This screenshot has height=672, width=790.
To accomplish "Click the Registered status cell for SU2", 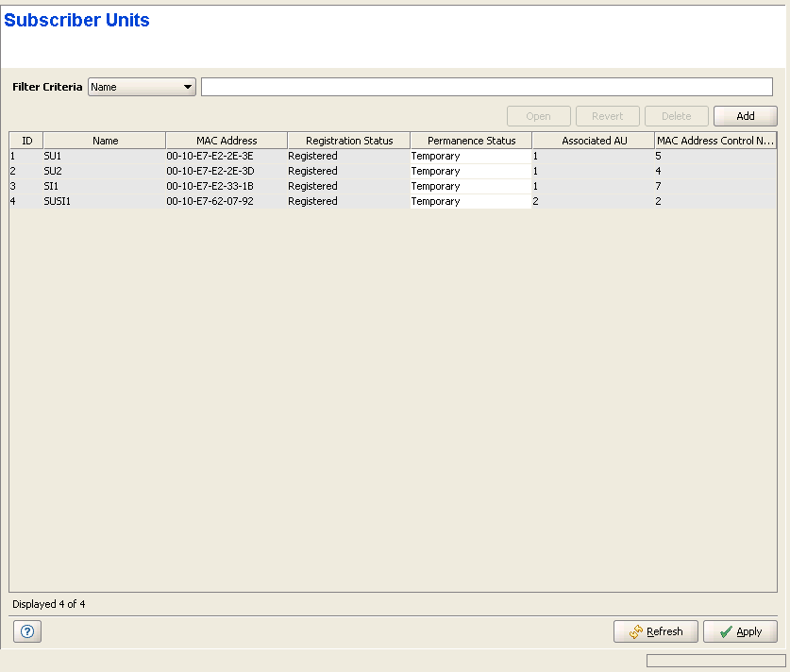I will 312,171.
